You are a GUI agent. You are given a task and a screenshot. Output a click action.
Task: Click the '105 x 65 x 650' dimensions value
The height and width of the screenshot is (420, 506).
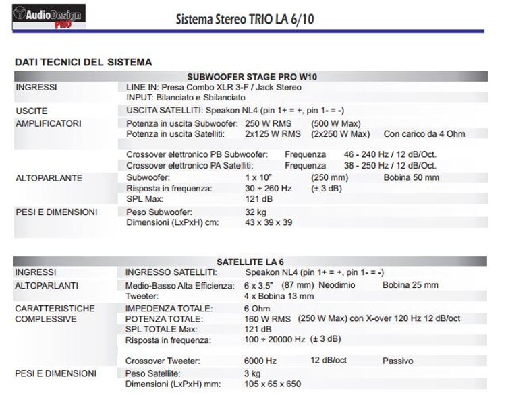point(273,384)
